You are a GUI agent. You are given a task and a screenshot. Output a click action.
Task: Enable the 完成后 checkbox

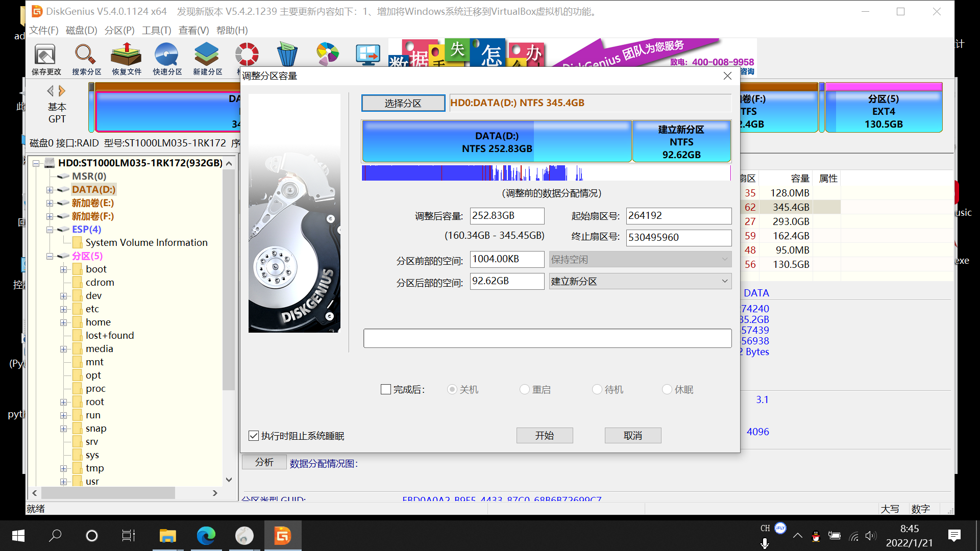(x=386, y=390)
